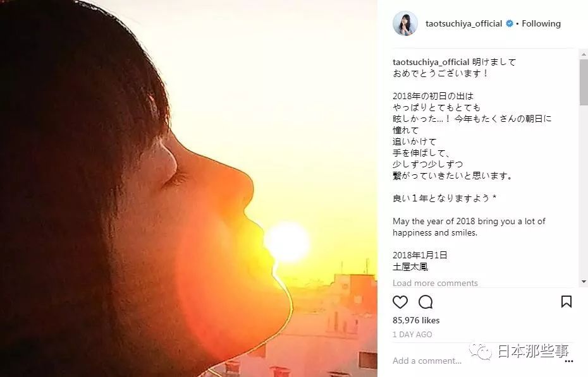
Task: Click the comment scrollbar down arrow
Action: tap(584, 282)
